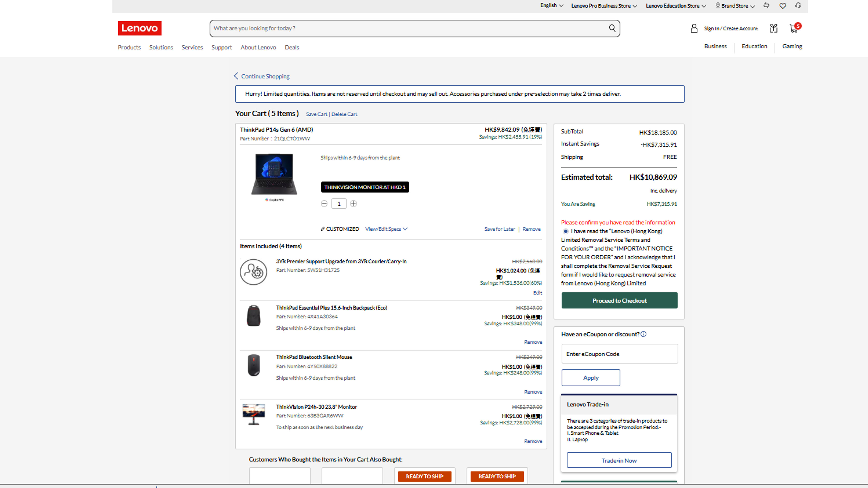Click the ThinkPad P14s Gen 6 (AMD) title
The width and height of the screenshot is (868, 488).
point(276,130)
